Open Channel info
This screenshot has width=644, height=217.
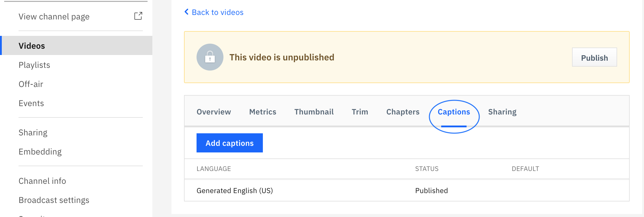pyautogui.click(x=42, y=181)
